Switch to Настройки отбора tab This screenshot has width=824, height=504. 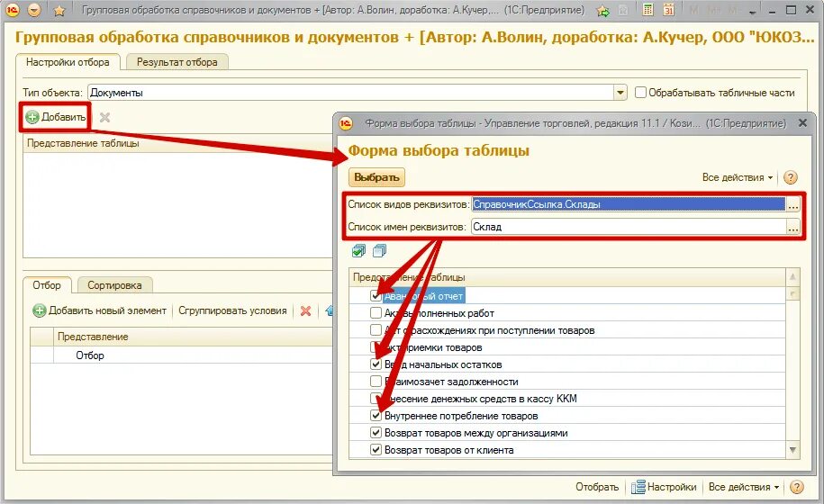(x=68, y=62)
